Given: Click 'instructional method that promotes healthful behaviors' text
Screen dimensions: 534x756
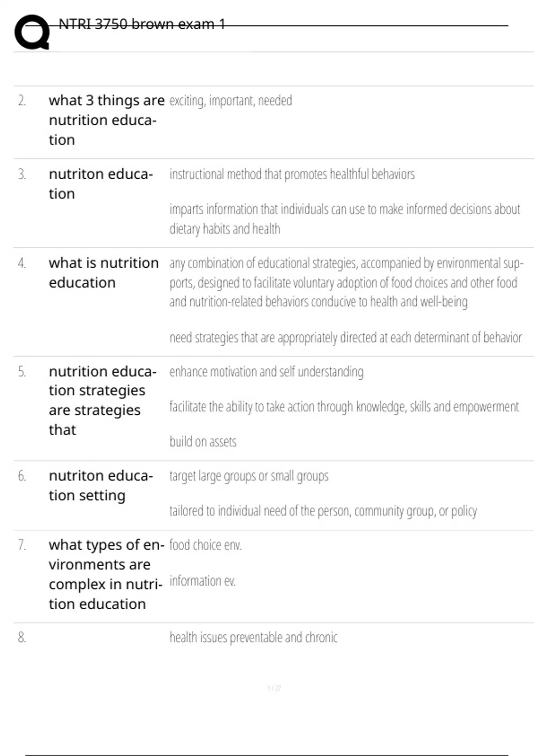Looking at the screenshot, I should tap(292, 174).
